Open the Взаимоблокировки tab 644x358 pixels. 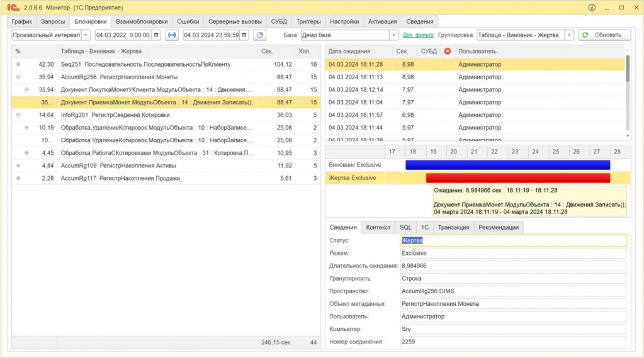142,21
